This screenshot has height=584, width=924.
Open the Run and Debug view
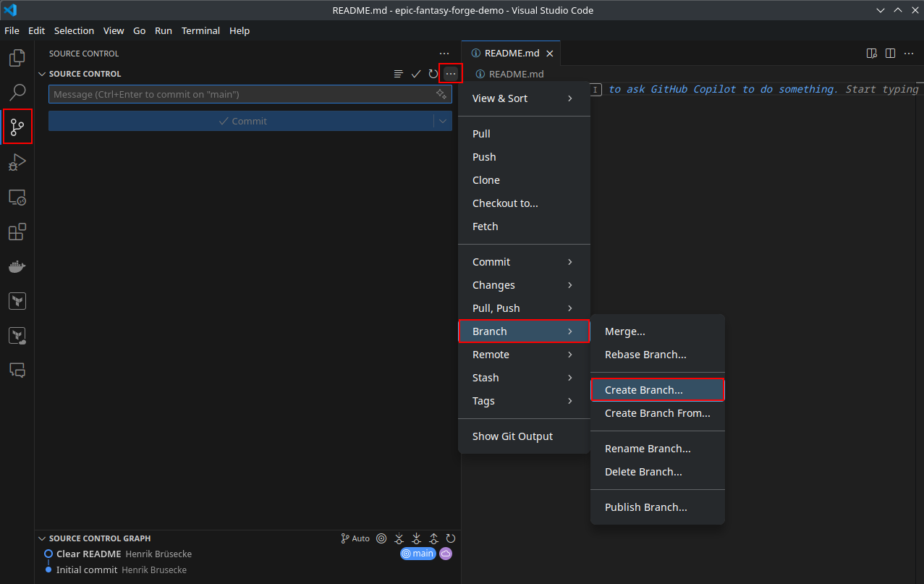tap(17, 161)
